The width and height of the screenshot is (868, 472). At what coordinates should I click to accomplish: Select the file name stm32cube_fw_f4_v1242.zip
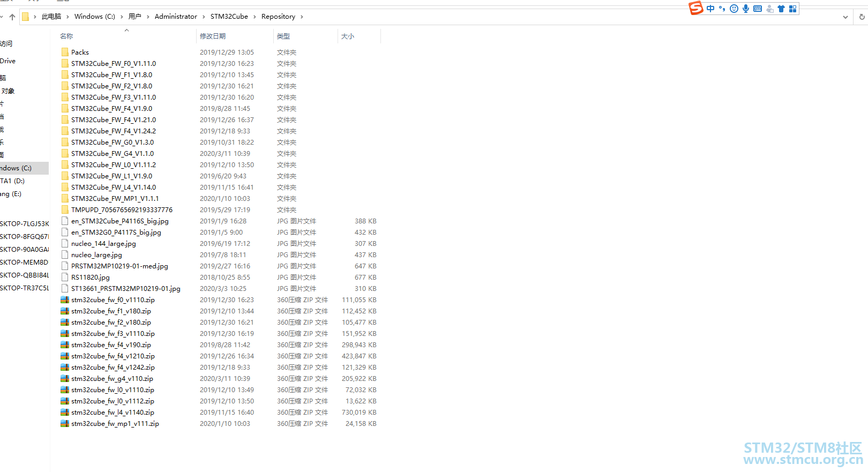pyautogui.click(x=113, y=367)
